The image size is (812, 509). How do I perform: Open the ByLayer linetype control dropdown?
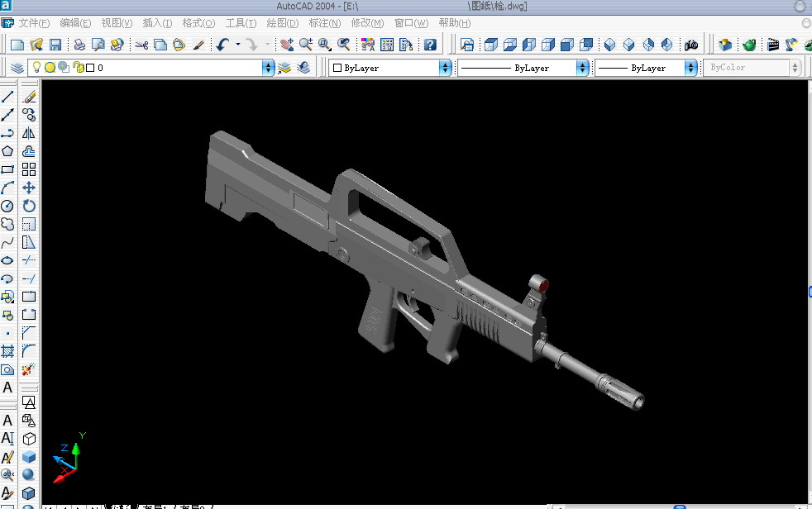tap(582, 68)
